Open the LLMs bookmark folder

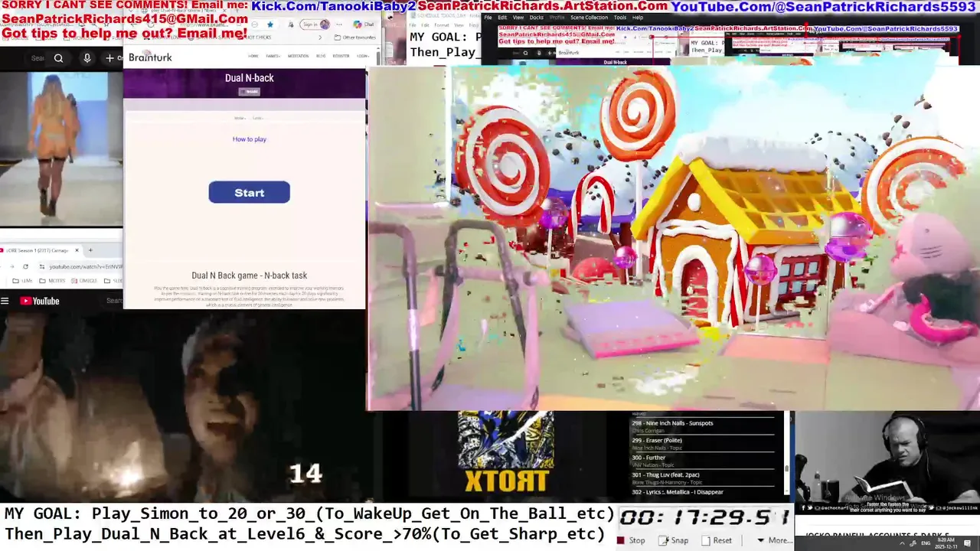point(22,281)
